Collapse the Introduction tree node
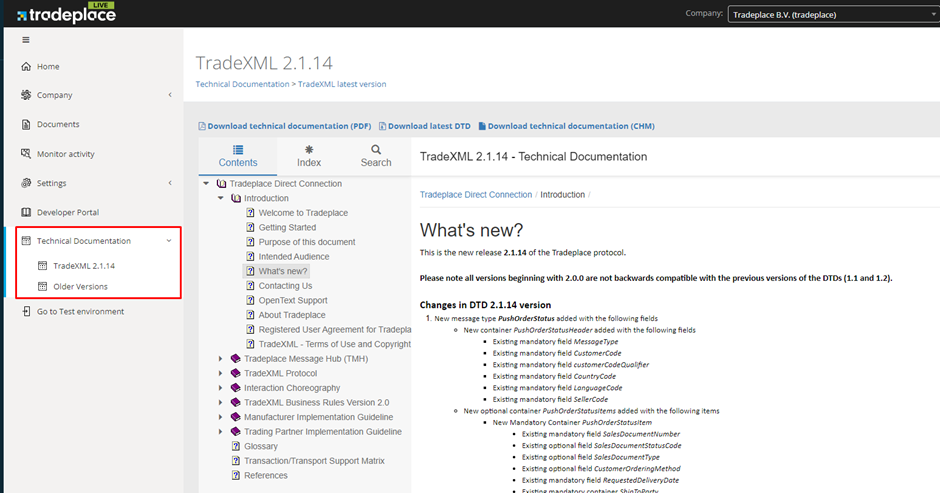 [222, 198]
